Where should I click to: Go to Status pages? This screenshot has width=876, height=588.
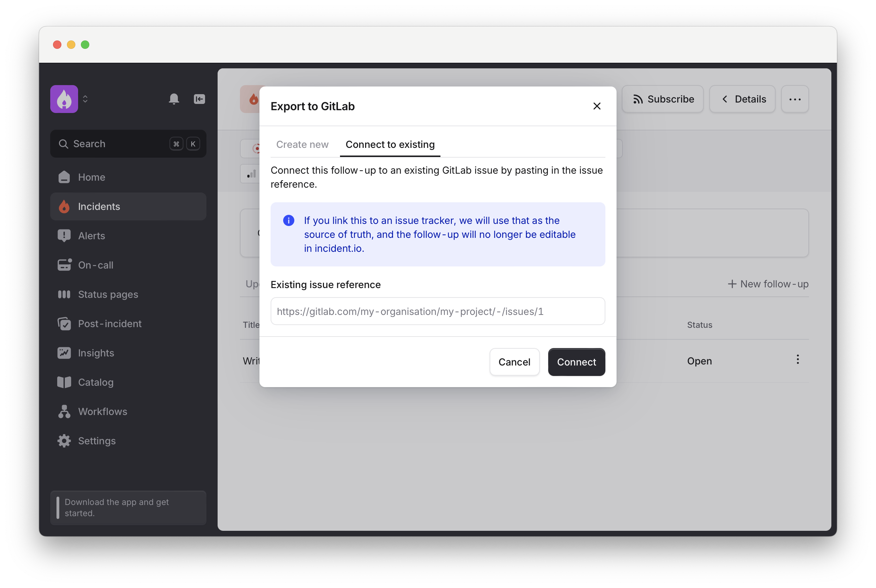pos(108,294)
